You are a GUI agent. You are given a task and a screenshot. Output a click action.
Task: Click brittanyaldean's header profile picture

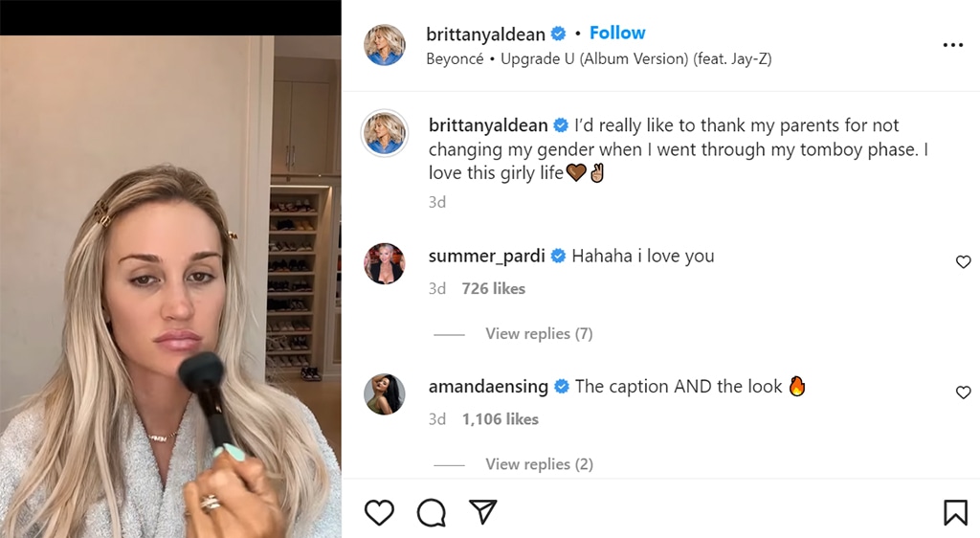tap(385, 45)
